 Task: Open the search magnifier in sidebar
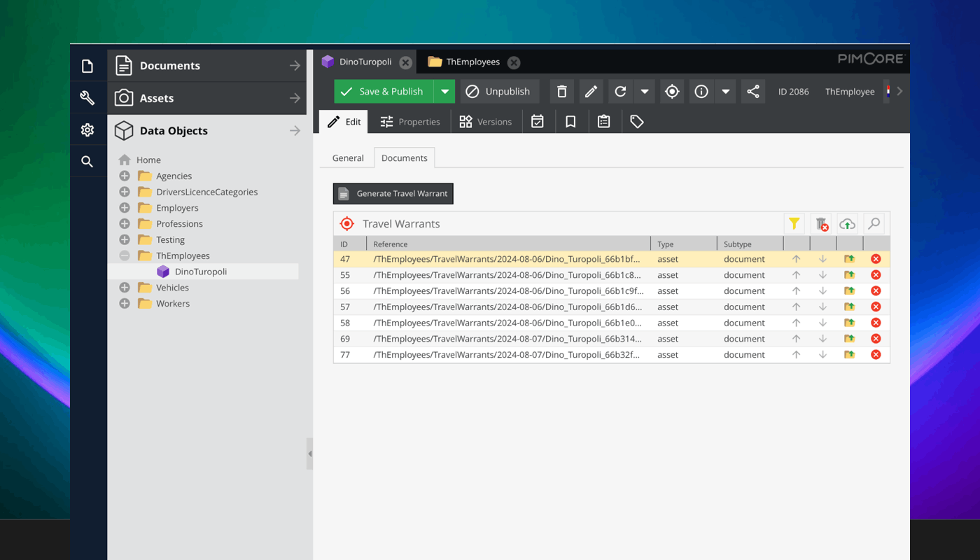point(87,162)
